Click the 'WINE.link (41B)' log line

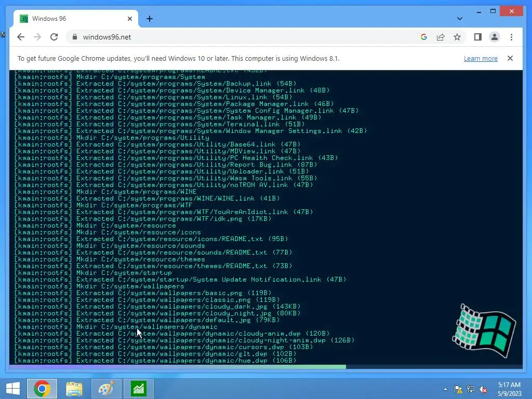(x=147, y=198)
